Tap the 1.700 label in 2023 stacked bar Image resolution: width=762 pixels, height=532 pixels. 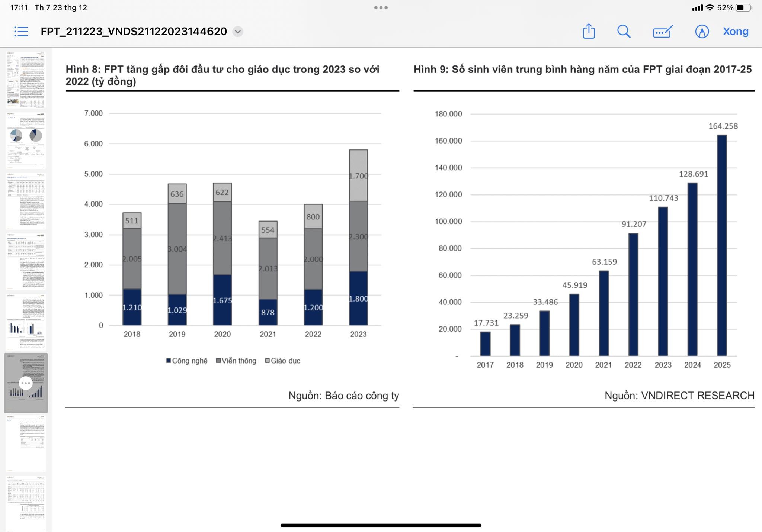(x=358, y=176)
